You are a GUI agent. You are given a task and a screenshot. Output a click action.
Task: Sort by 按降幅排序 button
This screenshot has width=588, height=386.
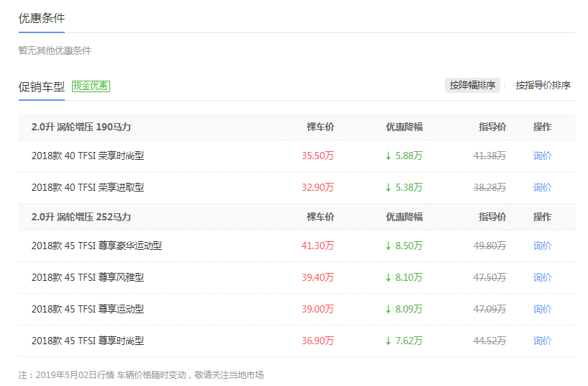[x=472, y=85]
